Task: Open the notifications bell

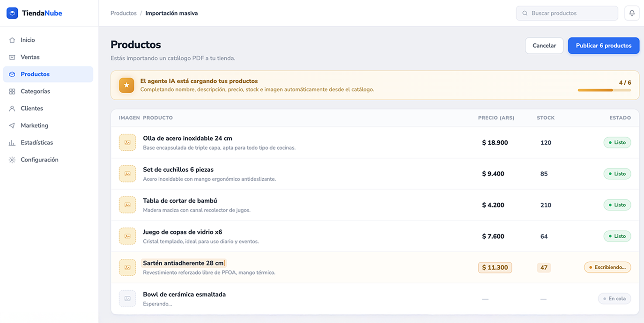Action: pos(632,13)
